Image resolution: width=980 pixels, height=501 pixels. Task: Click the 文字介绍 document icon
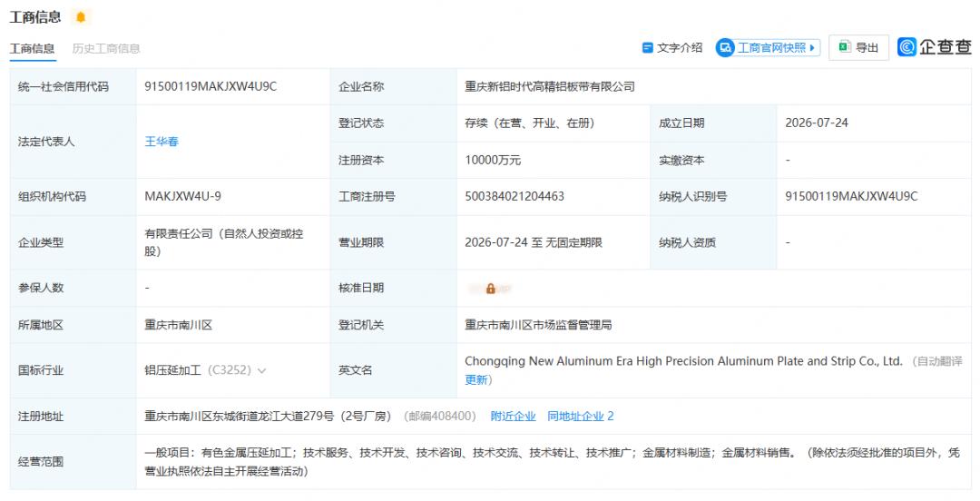[648, 48]
